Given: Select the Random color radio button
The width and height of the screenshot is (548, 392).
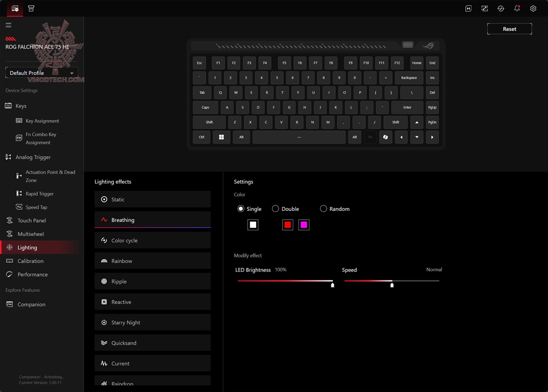Looking at the screenshot, I should [x=323, y=208].
